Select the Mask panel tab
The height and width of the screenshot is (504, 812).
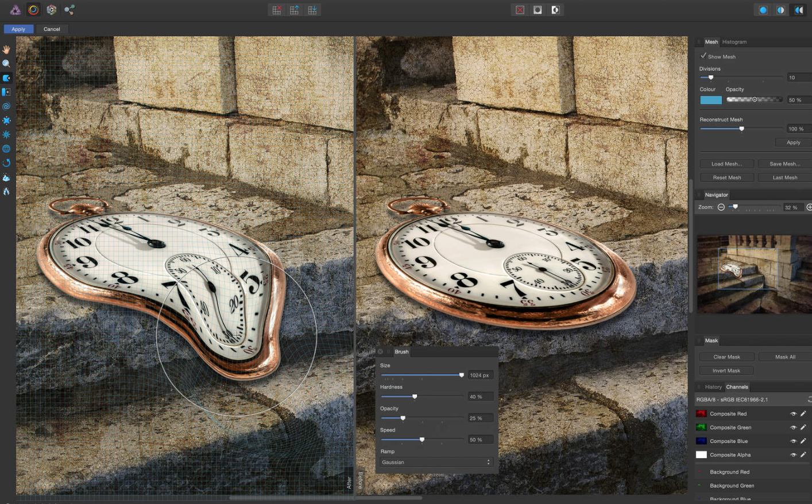(x=712, y=340)
